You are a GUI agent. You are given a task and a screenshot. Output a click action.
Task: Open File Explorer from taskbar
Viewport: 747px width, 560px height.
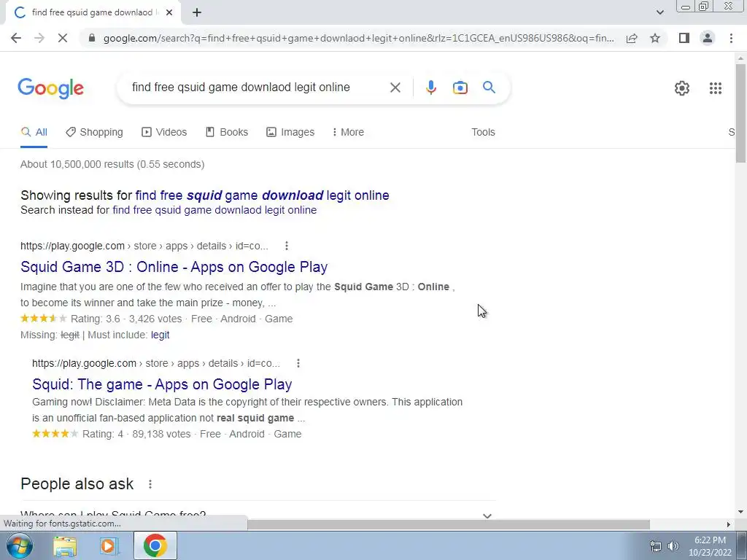(65, 545)
